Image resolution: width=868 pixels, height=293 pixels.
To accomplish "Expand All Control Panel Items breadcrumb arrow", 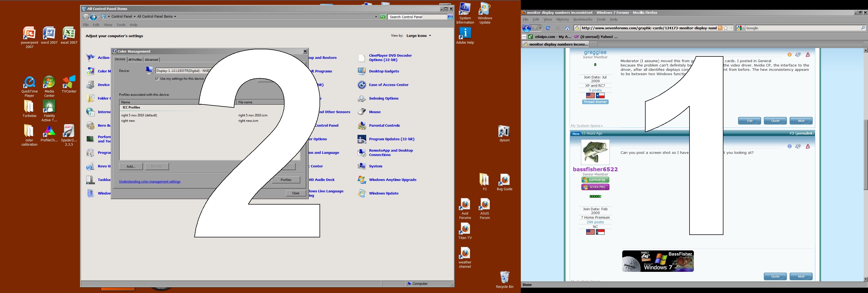I will point(175,17).
